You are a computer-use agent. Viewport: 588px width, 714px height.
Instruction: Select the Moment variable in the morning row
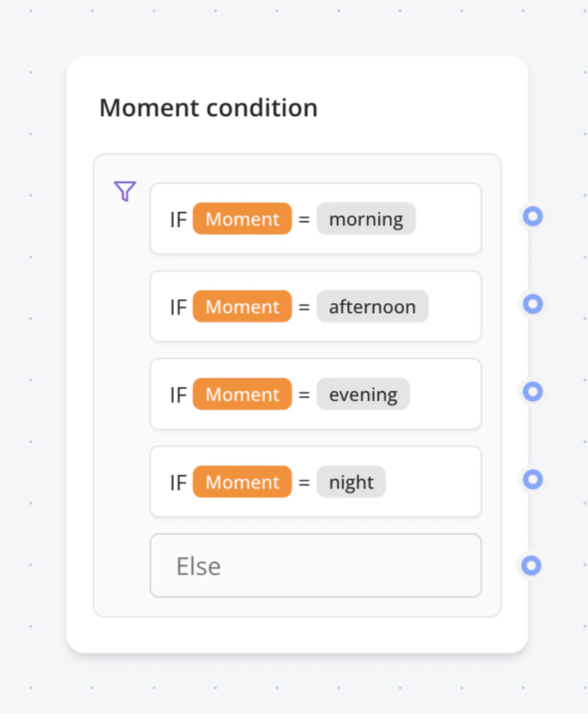(x=242, y=219)
